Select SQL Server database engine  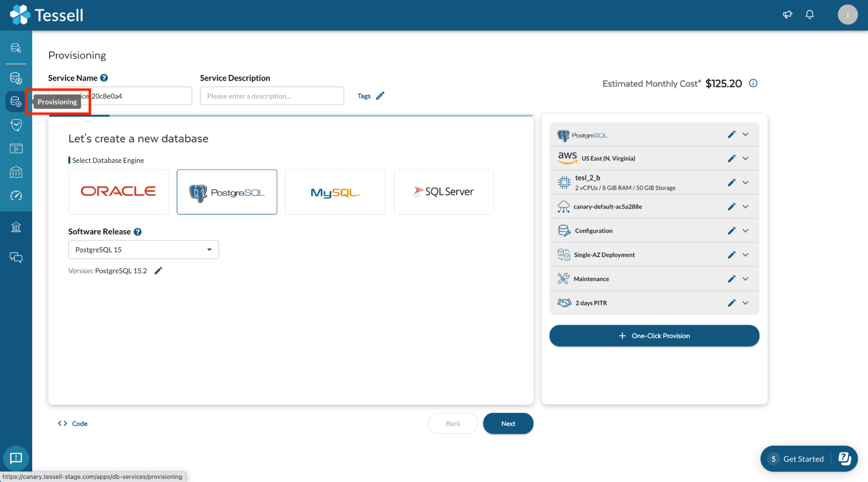[444, 192]
